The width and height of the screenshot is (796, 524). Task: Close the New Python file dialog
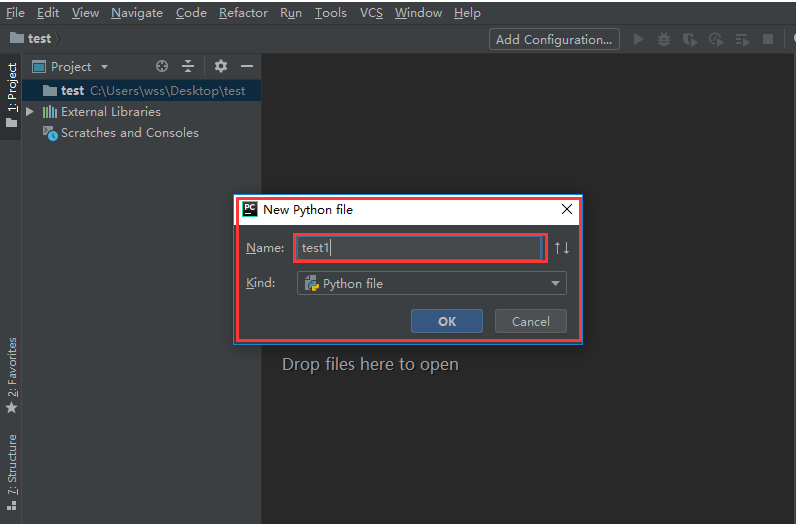tap(567, 209)
